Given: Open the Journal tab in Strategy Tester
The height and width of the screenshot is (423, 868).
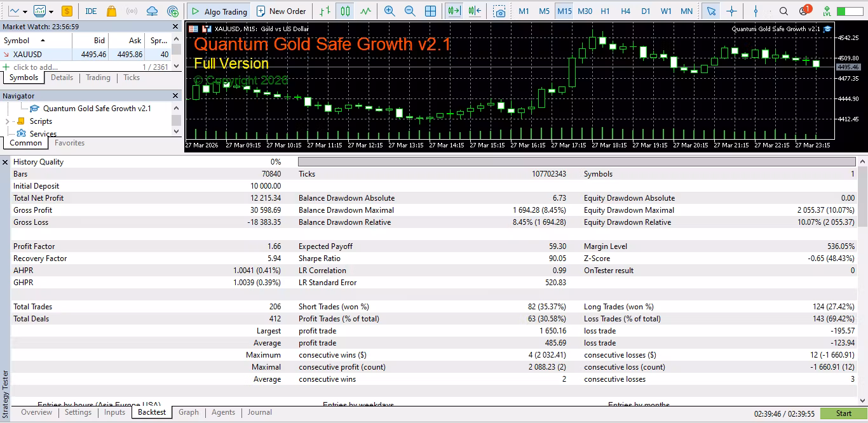Looking at the screenshot, I should tap(260, 412).
